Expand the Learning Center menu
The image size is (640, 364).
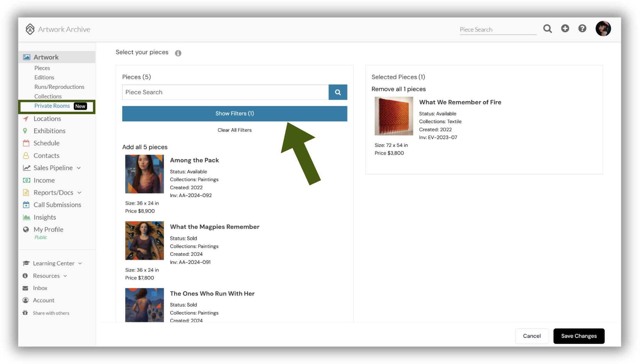point(80,263)
